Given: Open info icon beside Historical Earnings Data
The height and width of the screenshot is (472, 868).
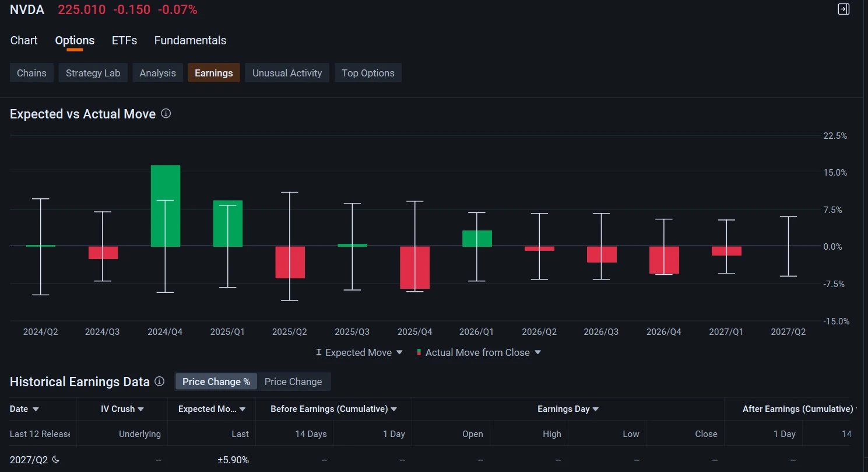Looking at the screenshot, I should (159, 381).
